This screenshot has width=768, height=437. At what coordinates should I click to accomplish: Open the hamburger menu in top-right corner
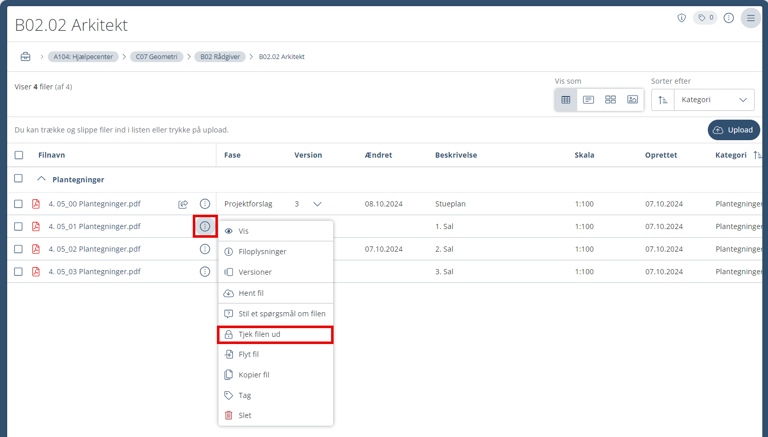750,18
